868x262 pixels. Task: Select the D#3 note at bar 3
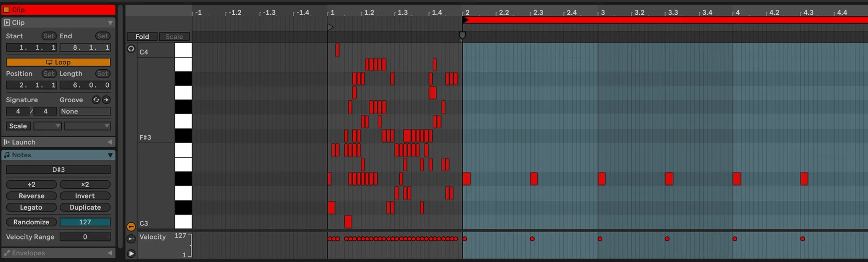click(602, 179)
